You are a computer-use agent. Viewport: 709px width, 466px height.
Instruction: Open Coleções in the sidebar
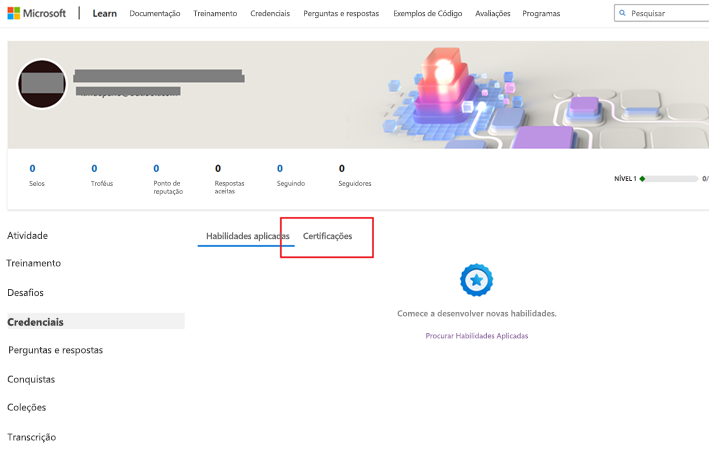[x=26, y=407]
